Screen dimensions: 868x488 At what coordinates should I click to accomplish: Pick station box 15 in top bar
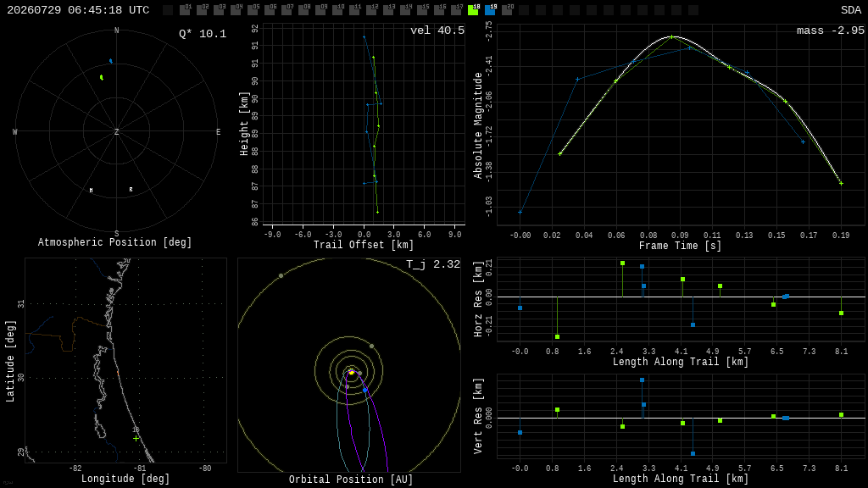(x=422, y=10)
